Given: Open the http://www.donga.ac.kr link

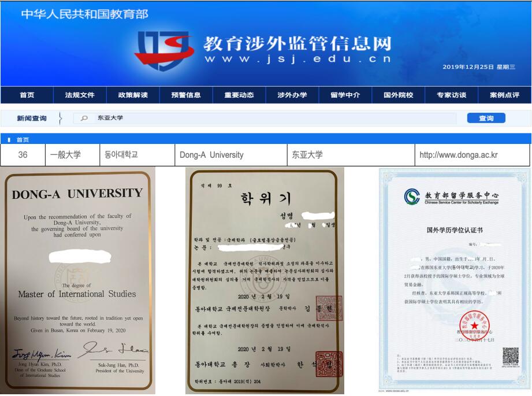Looking at the screenshot, I should pyautogui.click(x=459, y=155).
